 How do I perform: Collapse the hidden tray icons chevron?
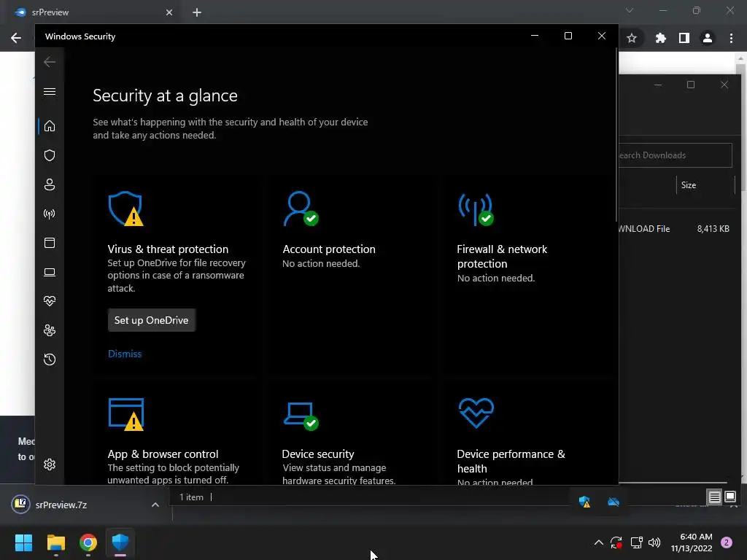pyautogui.click(x=599, y=542)
